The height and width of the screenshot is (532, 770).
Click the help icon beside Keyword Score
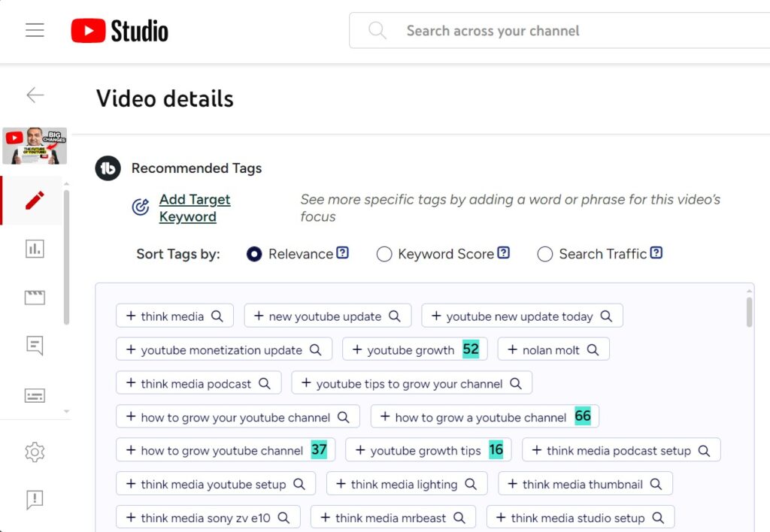coord(504,253)
